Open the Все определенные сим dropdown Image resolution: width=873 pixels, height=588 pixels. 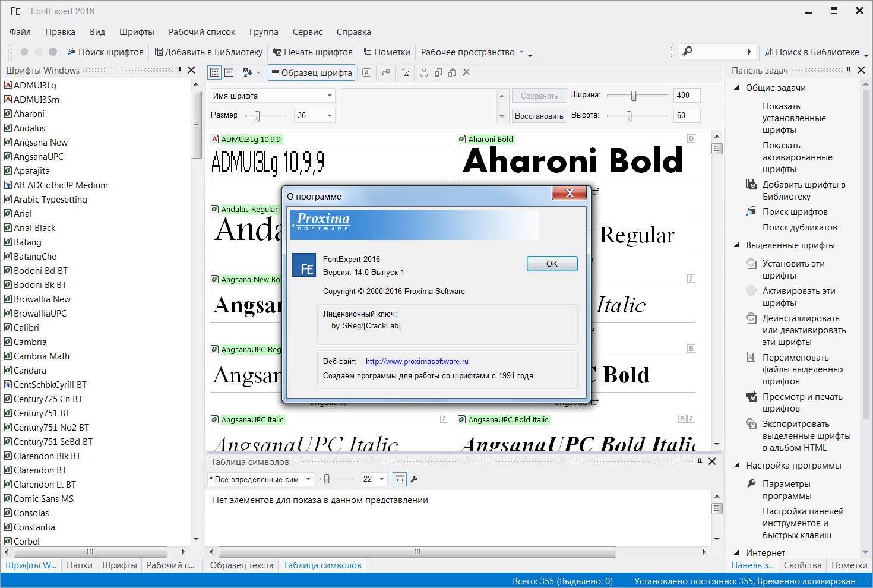[308, 479]
